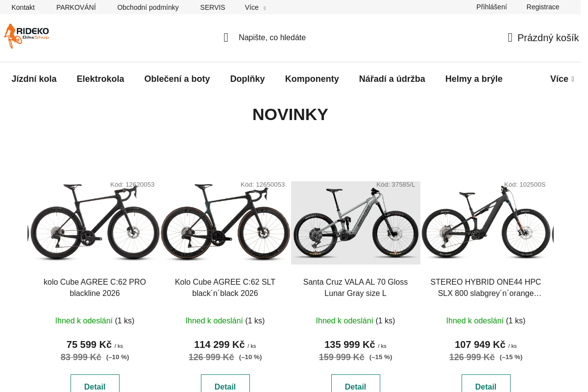This screenshot has width=588, height=392.
Task: Open 'Santa Cruz VALA AL 70' product title
Action: point(355,288)
